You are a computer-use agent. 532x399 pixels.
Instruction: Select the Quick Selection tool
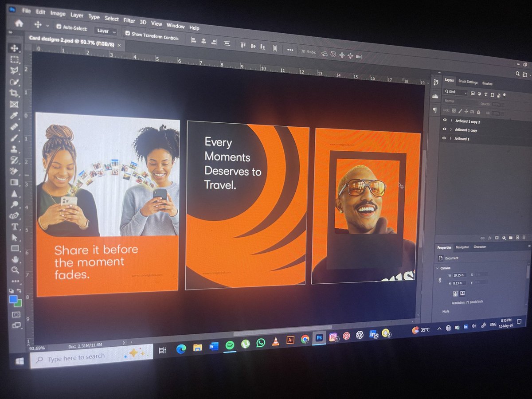point(14,82)
